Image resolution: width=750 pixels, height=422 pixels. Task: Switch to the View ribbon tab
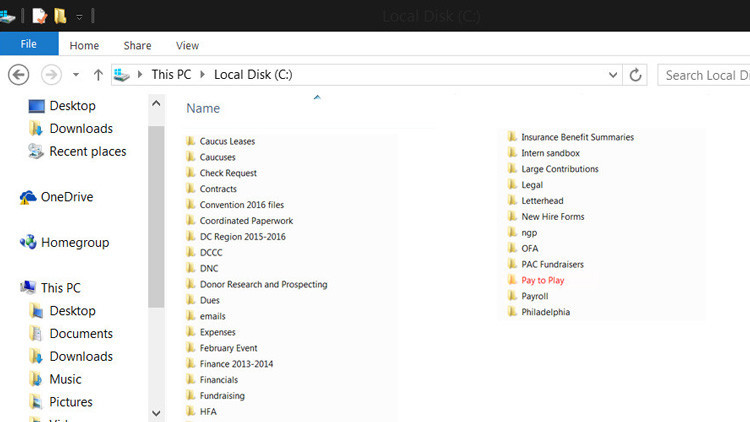187,45
